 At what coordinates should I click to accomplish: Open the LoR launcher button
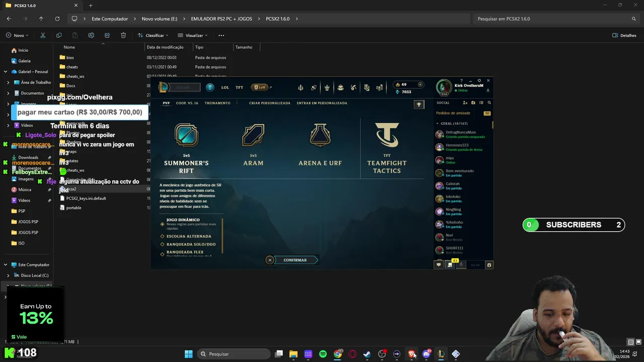260,87
